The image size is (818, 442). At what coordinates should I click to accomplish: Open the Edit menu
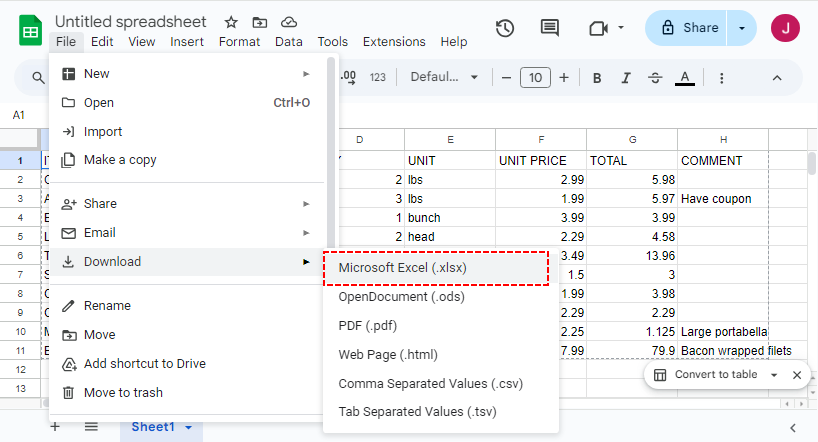tap(102, 42)
